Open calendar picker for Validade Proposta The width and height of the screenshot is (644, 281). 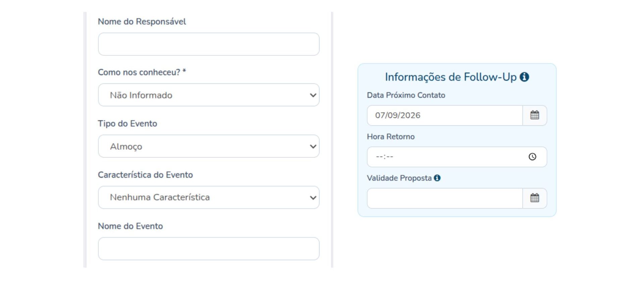[535, 198]
